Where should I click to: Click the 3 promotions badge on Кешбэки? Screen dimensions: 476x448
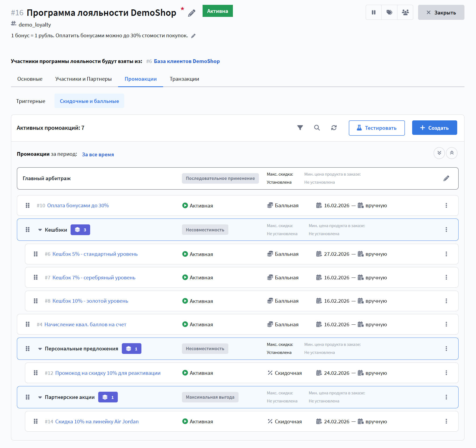click(80, 230)
